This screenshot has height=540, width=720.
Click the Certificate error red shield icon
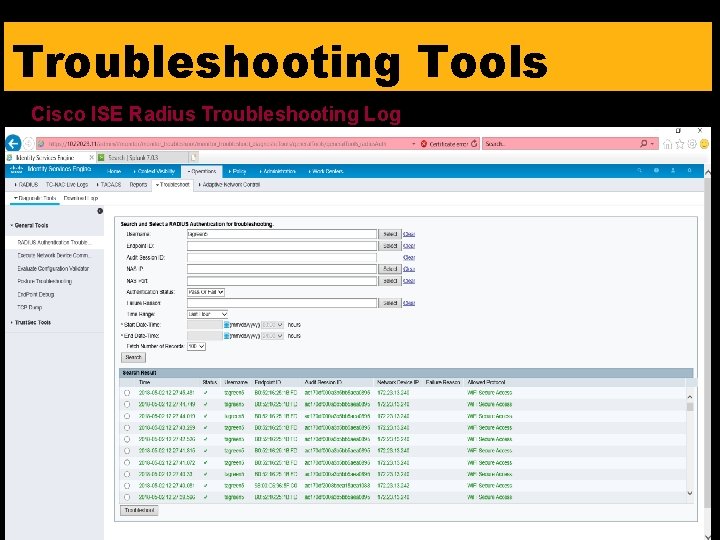pyautogui.click(x=424, y=144)
